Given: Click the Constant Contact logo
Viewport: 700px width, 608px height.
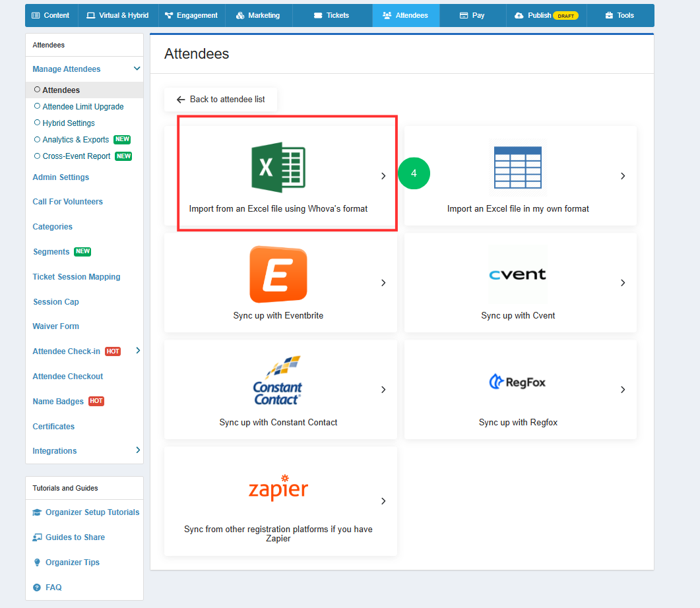Looking at the screenshot, I should point(278,380).
